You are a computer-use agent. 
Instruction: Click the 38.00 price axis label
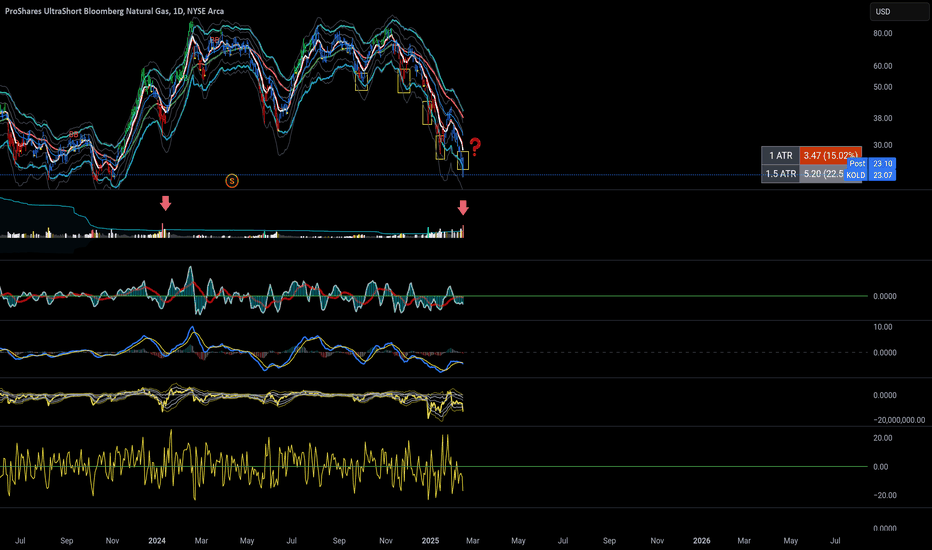tap(883, 118)
